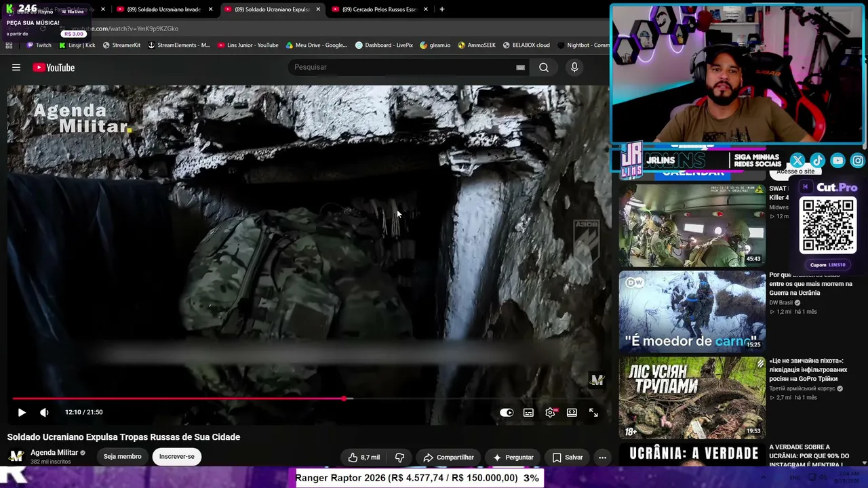The height and width of the screenshot is (488, 868).
Task: Open the StreamerKit bookmark
Action: 121,45
